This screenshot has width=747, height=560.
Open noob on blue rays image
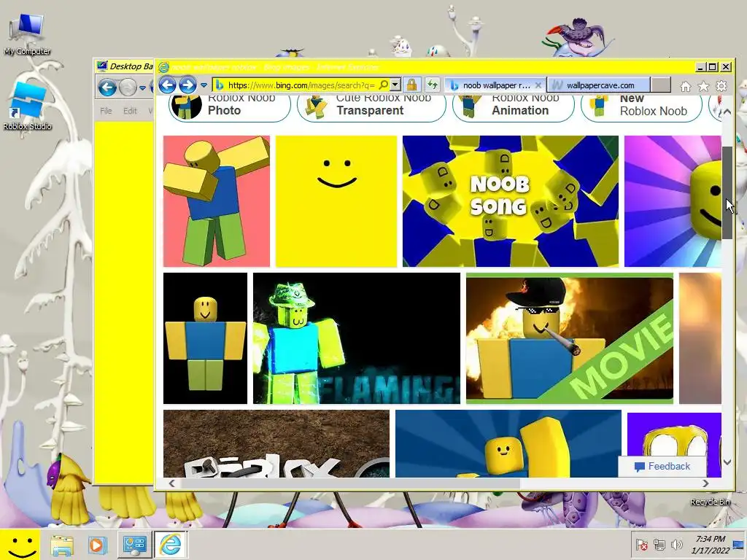(508, 443)
